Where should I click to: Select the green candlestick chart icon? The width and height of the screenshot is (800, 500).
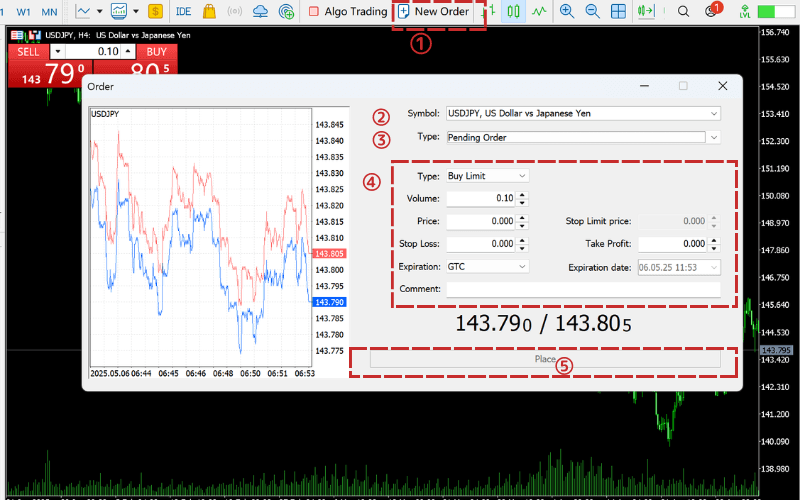[514, 12]
